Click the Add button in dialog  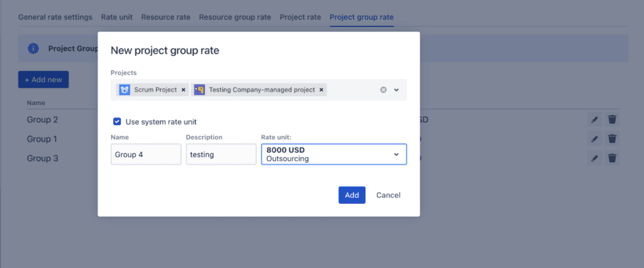click(352, 195)
